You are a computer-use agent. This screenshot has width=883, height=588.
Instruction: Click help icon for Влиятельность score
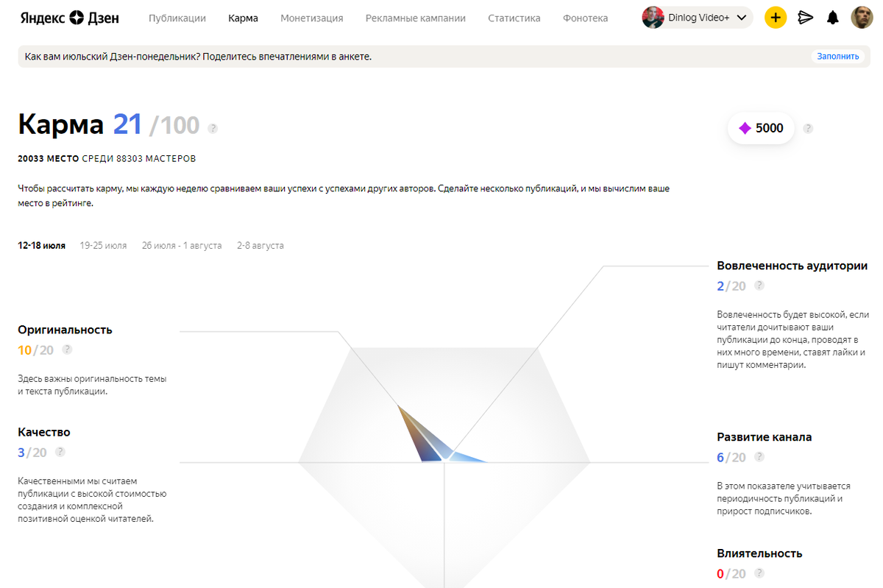759,573
